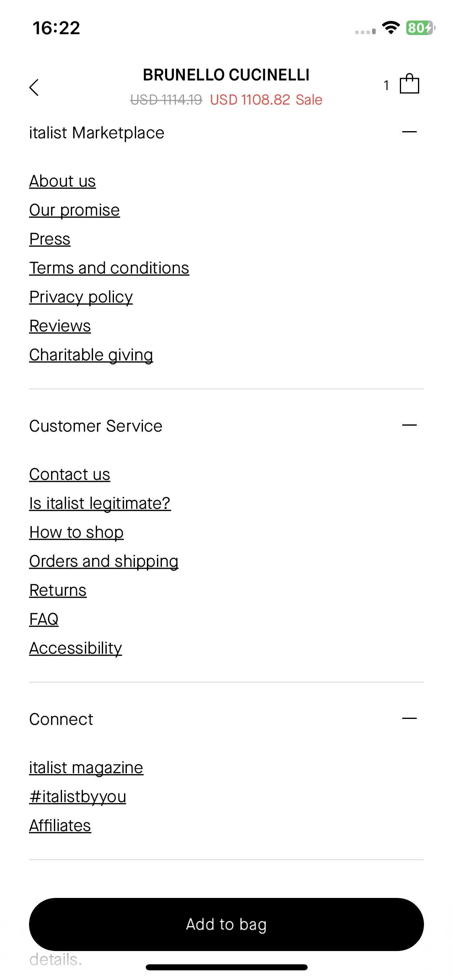Collapse the Customer Service section
453x980 pixels.
click(x=409, y=425)
